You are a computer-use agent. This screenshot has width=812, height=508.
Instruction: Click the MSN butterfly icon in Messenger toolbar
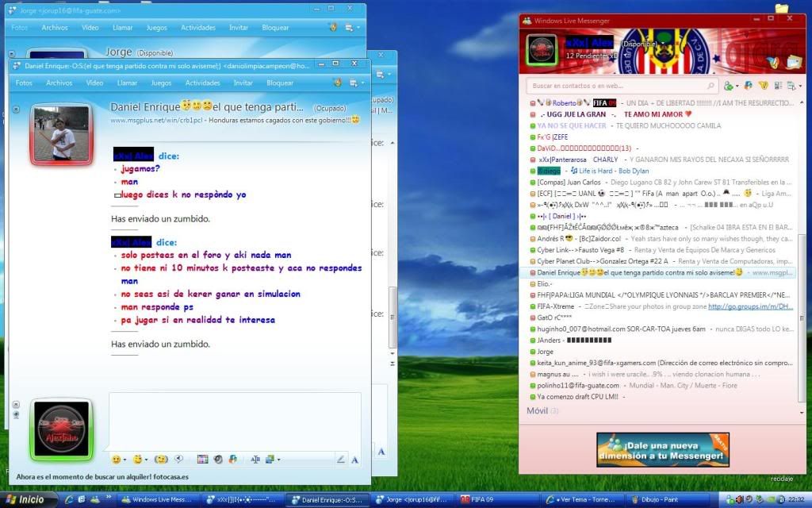point(749,85)
